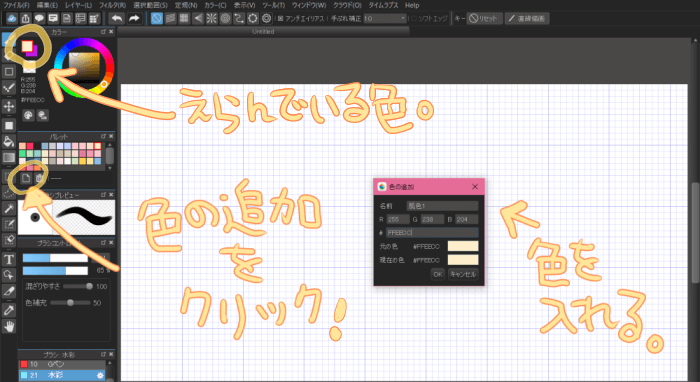Image resolution: width=700 pixels, height=382 pixels.
Task: Close the 色の追加 dialog
Action: [x=475, y=187]
